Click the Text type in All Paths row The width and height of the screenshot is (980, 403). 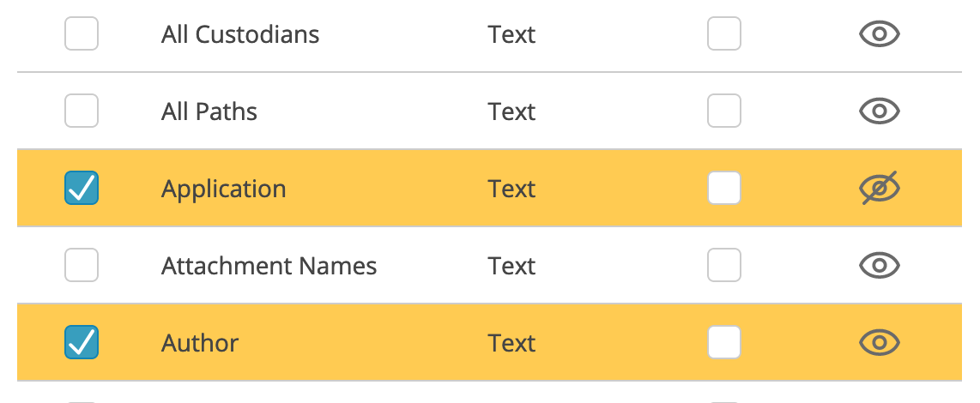511,111
